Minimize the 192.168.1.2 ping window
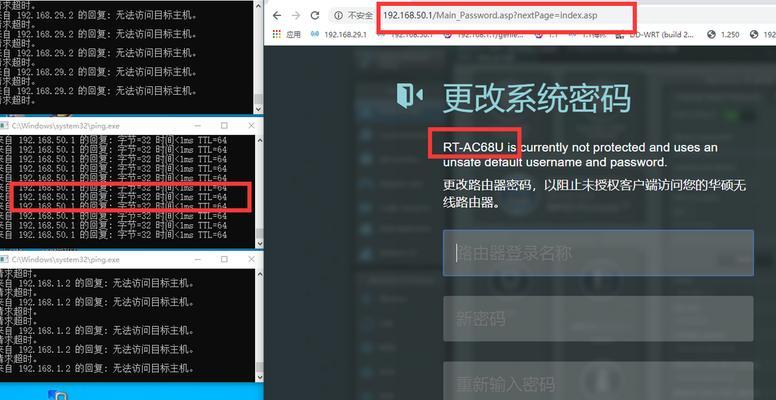 click(x=198, y=259)
